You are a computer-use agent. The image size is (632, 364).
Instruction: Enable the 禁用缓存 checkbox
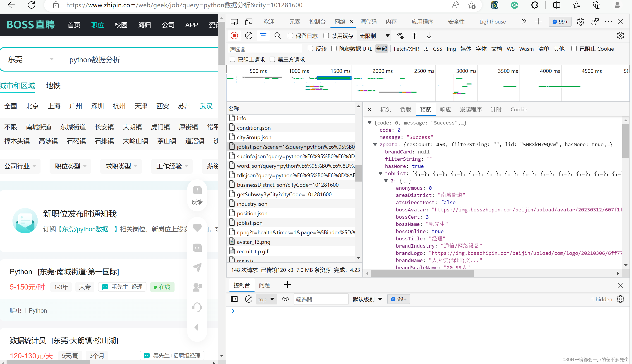[x=326, y=36]
